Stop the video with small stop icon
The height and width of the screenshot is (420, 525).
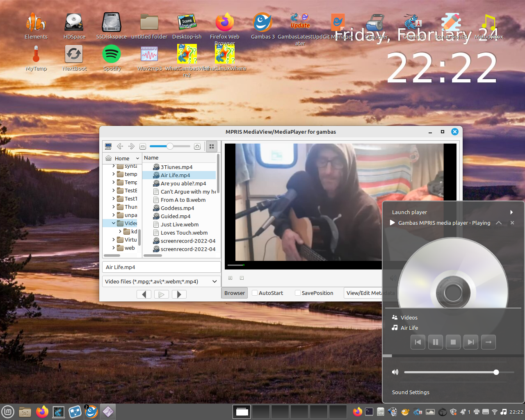pos(242,278)
